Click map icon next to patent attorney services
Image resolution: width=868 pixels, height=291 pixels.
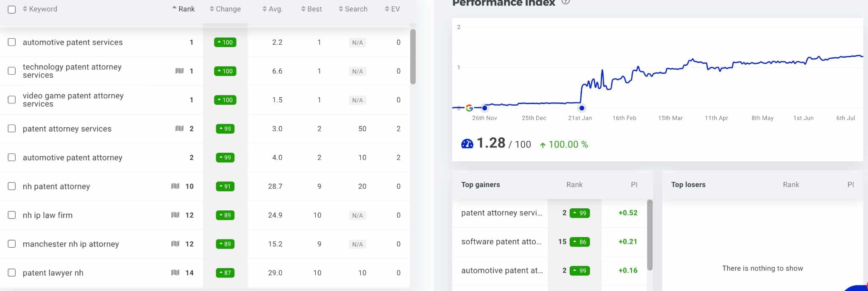click(179, 129)
